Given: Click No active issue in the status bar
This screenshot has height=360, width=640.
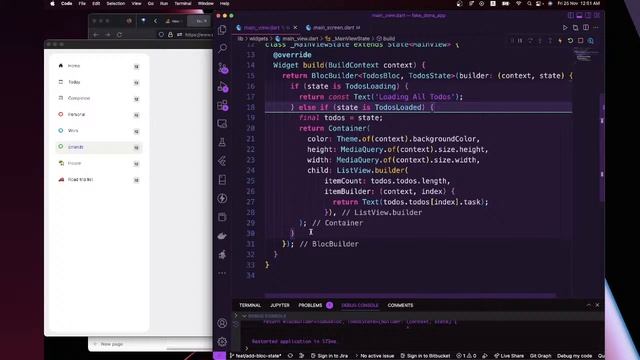Looking at the screenshot, I should (374, 356).
